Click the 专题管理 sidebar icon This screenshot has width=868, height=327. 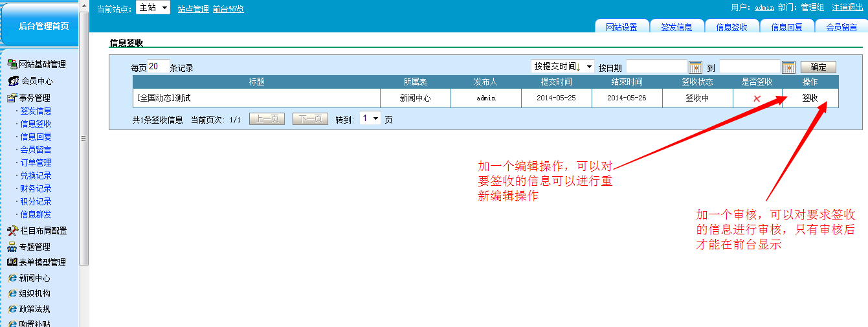[x=12, y=247]
